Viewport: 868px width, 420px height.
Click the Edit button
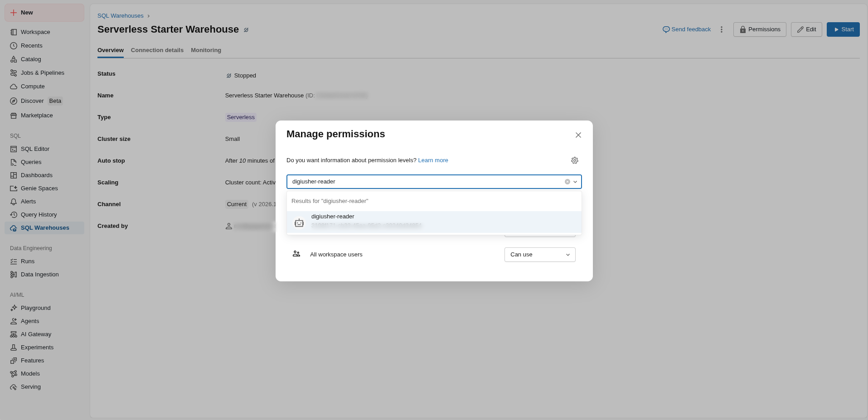(806, 29)
